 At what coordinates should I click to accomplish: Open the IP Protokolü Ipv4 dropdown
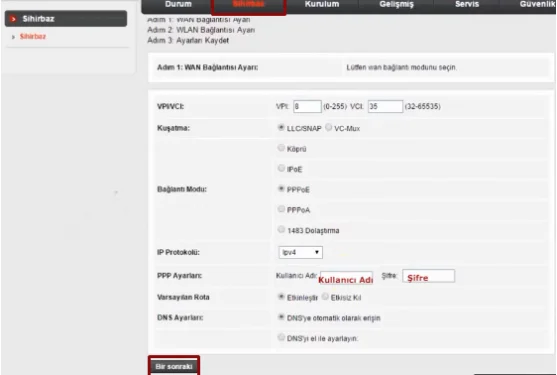click(x=301, y=252)
